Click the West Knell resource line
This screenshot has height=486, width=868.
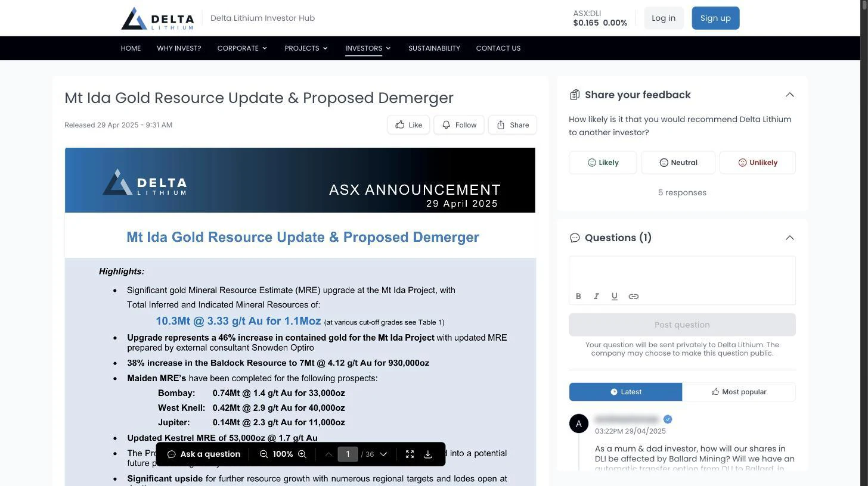(252, 408)
